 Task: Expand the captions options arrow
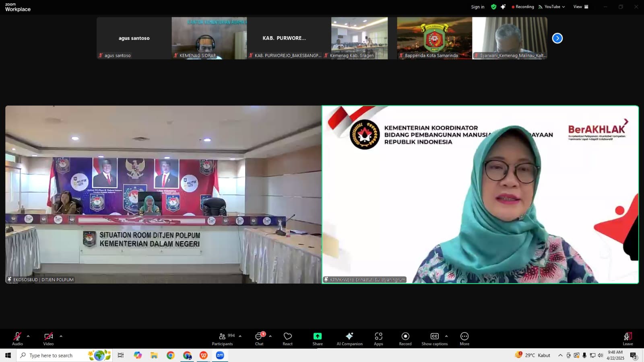[446, 336]
